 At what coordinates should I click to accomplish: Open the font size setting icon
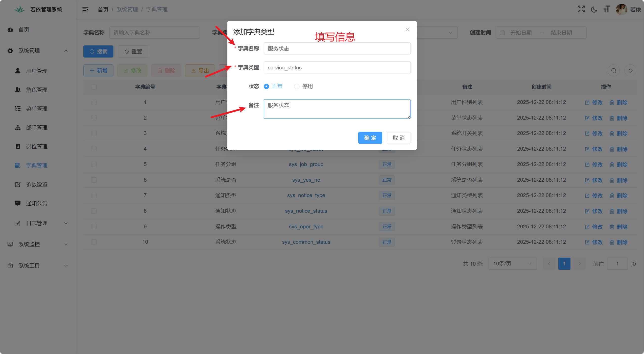pos(607,10)
